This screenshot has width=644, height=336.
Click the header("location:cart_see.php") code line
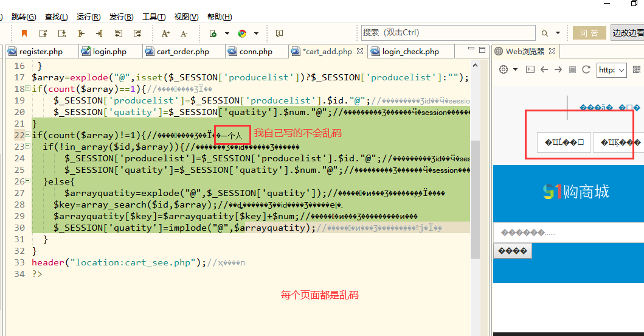point(139,262)
